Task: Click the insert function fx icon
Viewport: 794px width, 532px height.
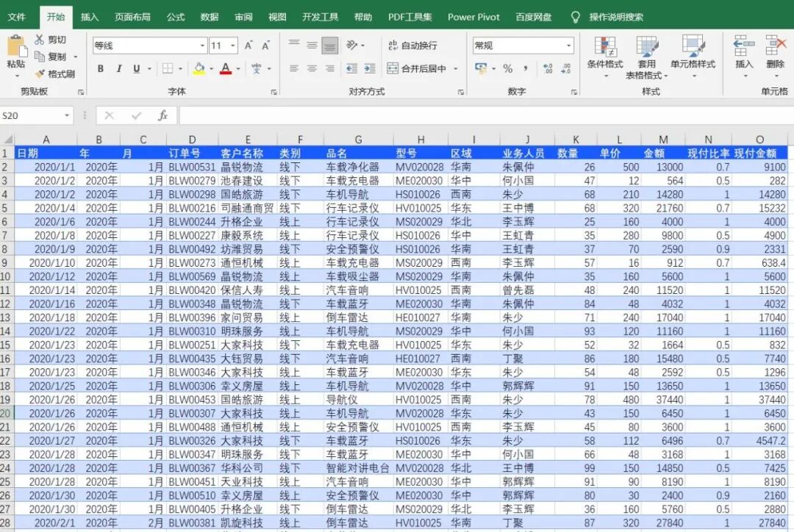Action: click(162, 115)
